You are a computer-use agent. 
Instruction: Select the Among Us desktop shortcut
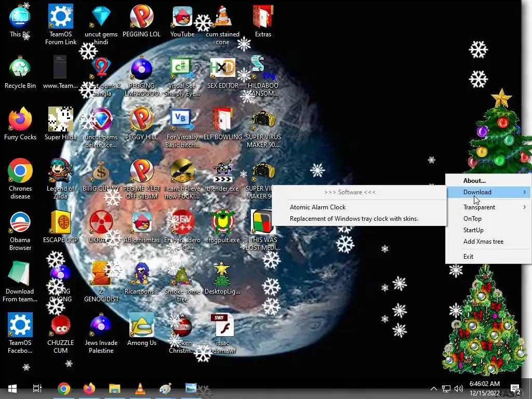click(141, 329)
